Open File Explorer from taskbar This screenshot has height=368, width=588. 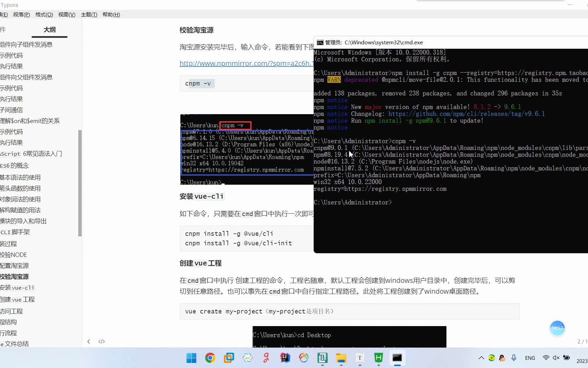point(341,358)
